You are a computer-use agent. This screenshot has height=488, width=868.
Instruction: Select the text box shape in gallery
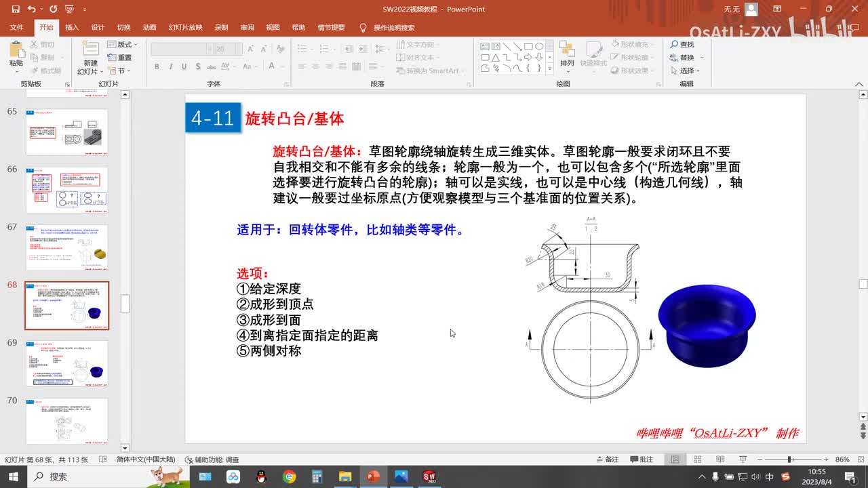485,47
